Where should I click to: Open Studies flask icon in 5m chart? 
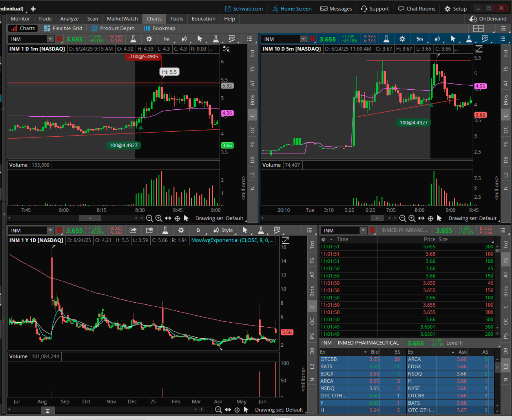pyautogui.click(x=386, y=39)
